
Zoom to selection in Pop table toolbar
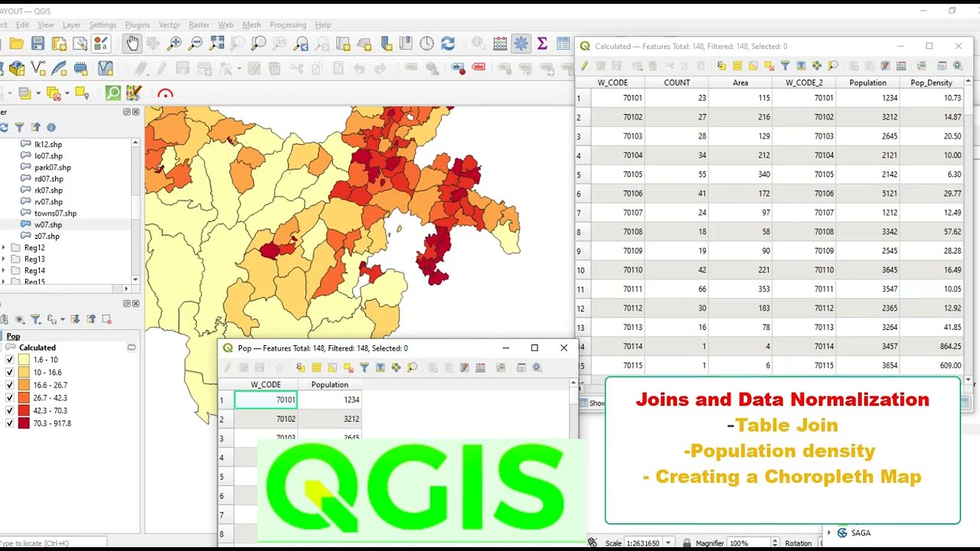(x=413, y=367)
